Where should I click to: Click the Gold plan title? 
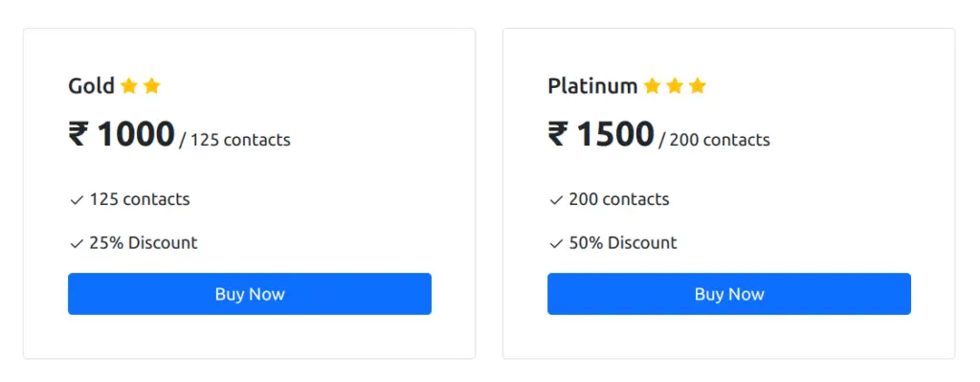pyautogui.click(x=91, y=85)
